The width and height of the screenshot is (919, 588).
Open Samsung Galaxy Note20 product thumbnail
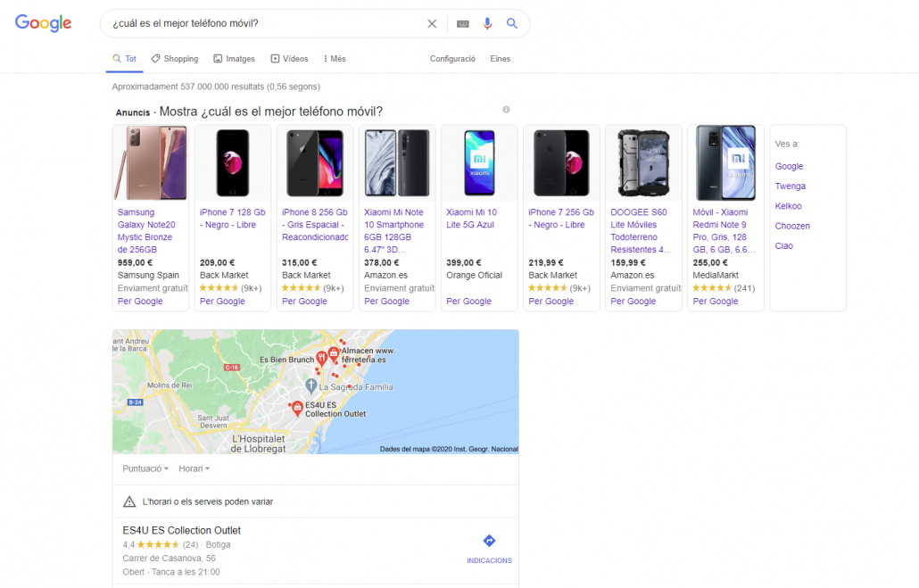point(150,162)
